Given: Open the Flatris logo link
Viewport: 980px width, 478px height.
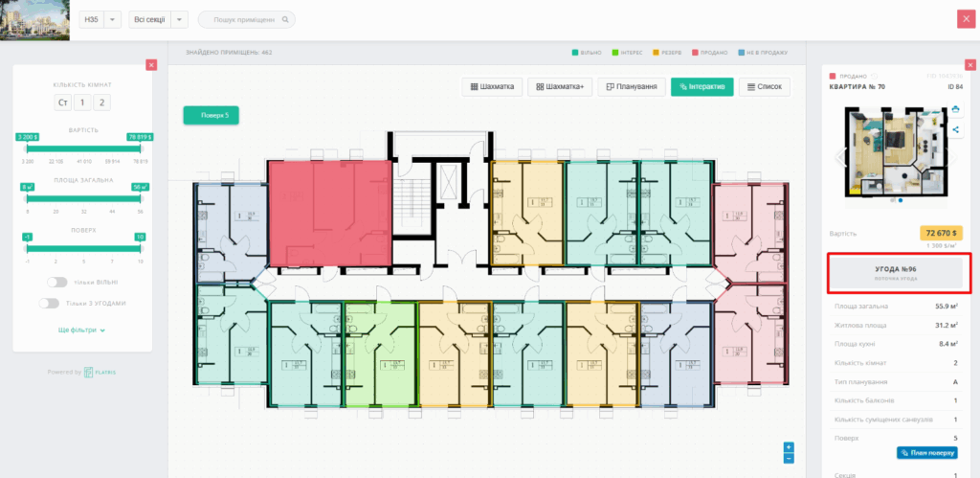Looking at the screenshot, I should [x=100, y=373].
